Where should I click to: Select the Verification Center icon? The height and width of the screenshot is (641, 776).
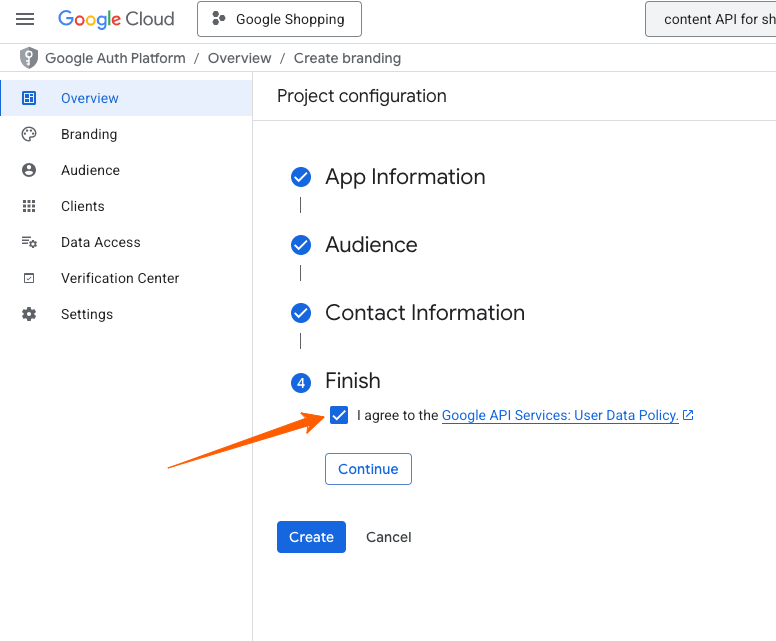(x=29, y=278)
